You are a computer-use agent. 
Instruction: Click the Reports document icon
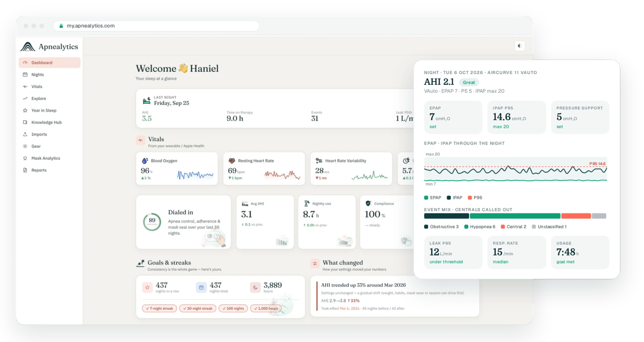[x=25, y=170]
